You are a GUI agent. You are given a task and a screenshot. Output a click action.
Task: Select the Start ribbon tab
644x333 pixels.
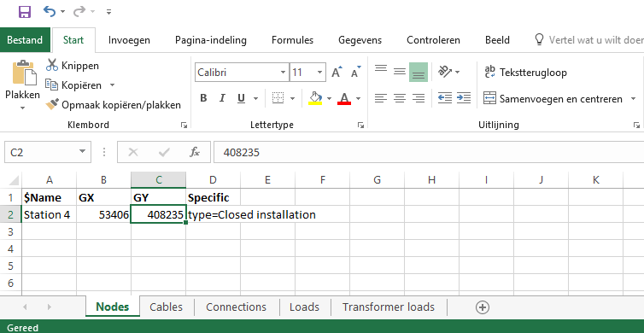(x=73, y=40)
